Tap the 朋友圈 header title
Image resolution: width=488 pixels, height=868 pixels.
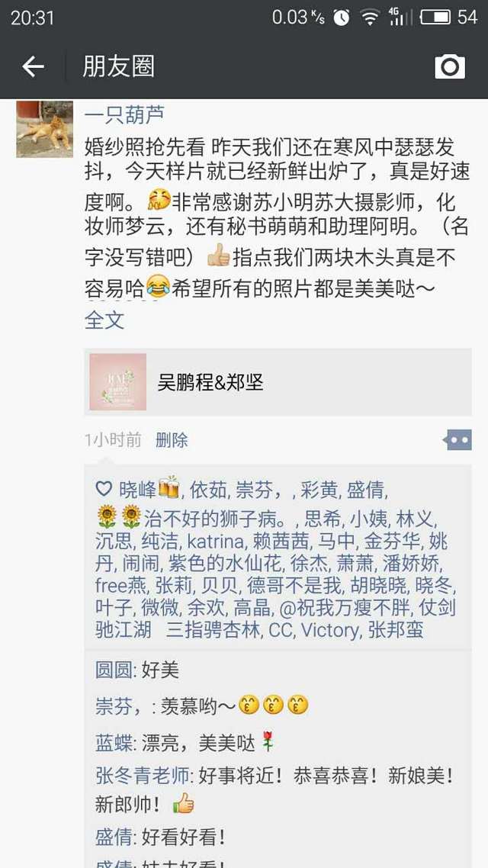pos(118,67)
